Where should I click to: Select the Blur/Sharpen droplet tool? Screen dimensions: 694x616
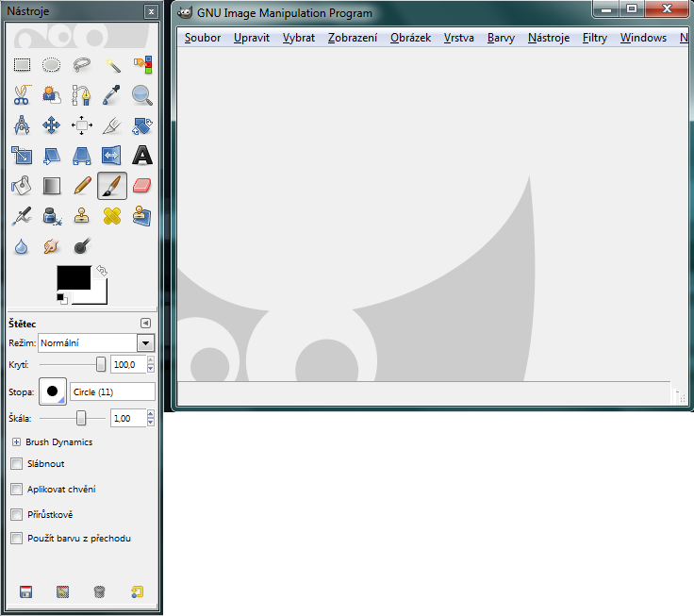[x=22, y=246]
